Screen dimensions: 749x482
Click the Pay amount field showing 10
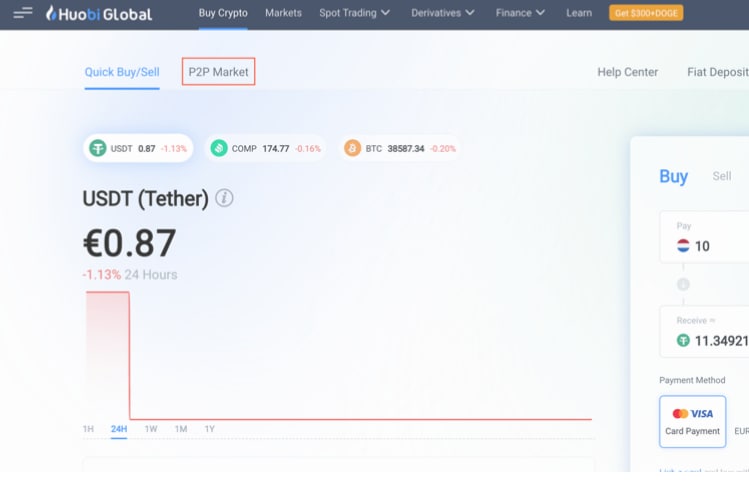coord(705,237)
